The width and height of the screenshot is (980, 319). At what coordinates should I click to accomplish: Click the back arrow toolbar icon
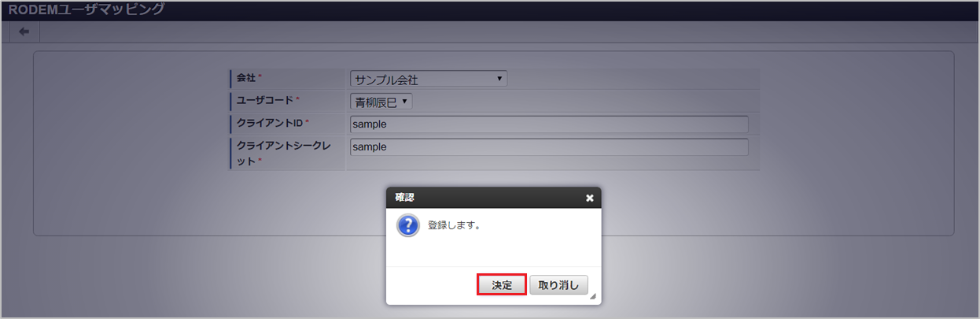[x=24, y=32]
